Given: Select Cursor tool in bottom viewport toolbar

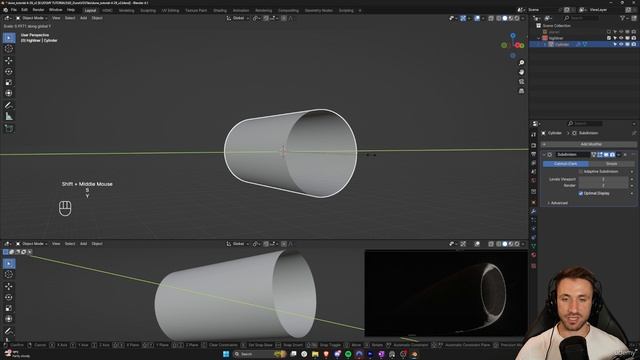Looking at the screenshot, I should pyautogui.click(x=9, y=275).
